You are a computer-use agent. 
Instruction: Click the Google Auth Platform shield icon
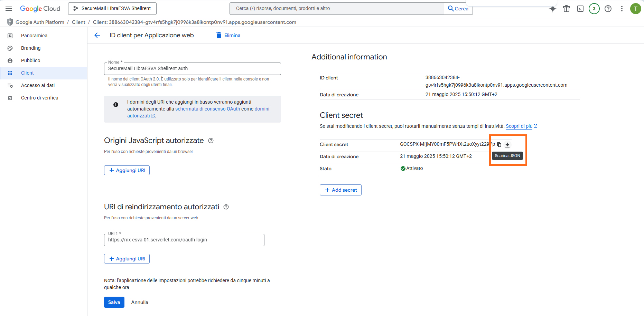[x=10, y=22]
